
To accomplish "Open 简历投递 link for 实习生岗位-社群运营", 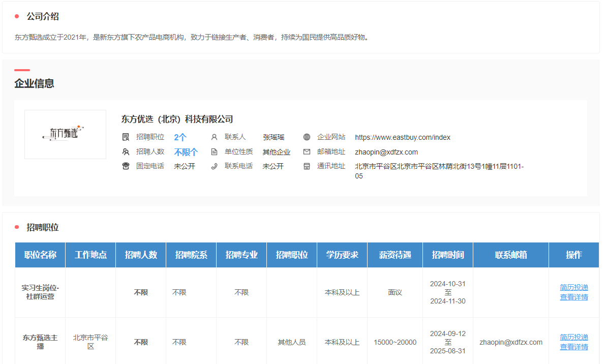I will point(574,287).
